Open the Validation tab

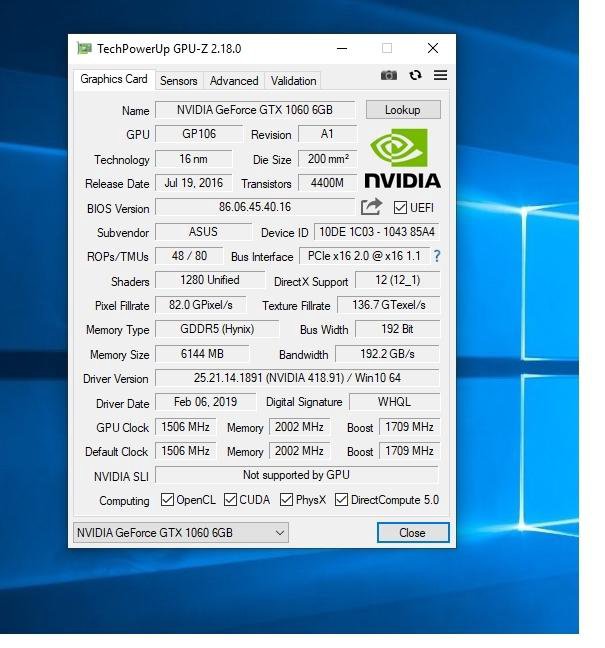pos(293,81)
